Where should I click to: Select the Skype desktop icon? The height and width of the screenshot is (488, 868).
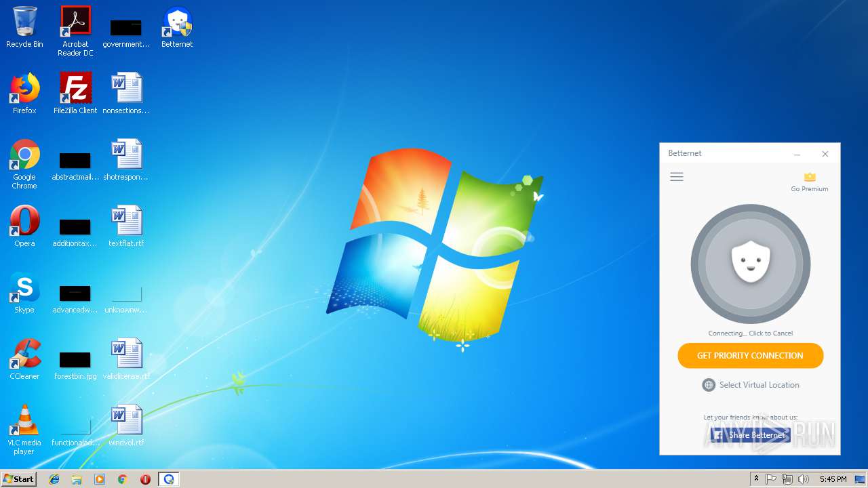pyautogui.click(x=24, y=293)
